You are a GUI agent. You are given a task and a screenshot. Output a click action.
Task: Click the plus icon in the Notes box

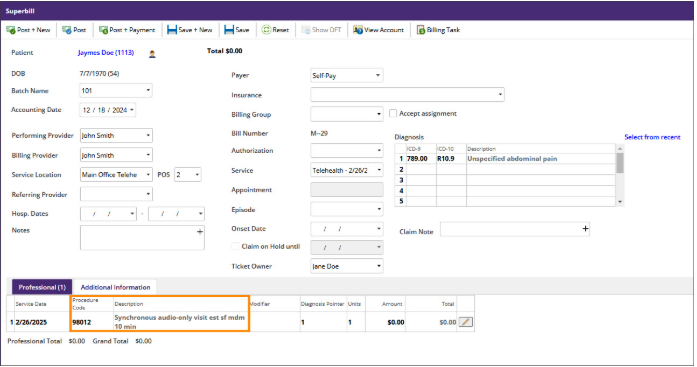click(x=200, y=231)
